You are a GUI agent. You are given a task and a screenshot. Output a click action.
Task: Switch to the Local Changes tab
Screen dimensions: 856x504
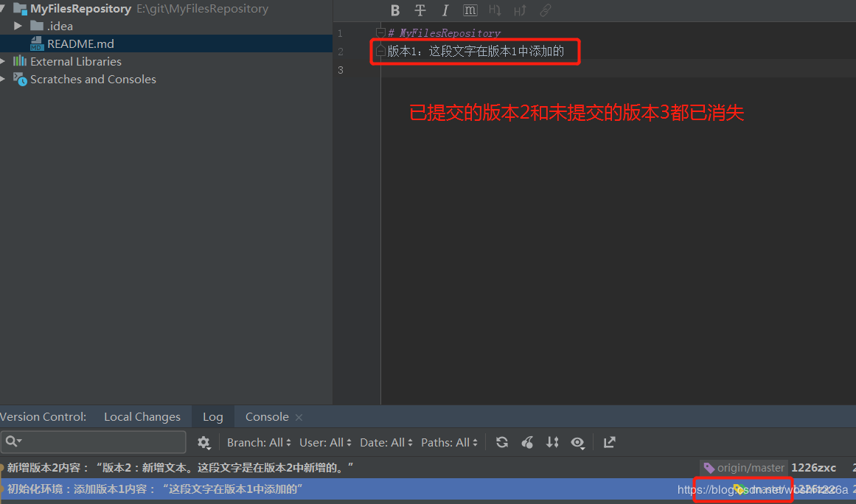pos(142,416)
